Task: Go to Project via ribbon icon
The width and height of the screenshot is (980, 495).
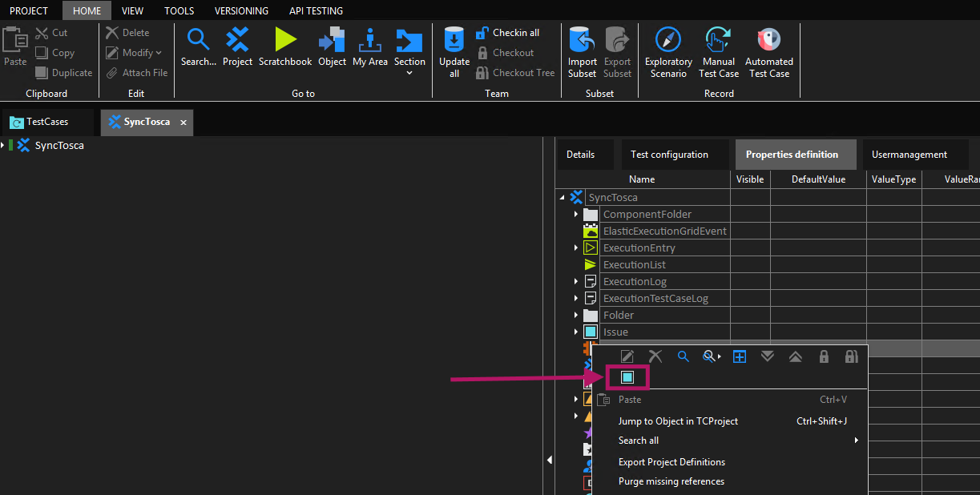Action: pyautogui.click(x=237, y=40)
